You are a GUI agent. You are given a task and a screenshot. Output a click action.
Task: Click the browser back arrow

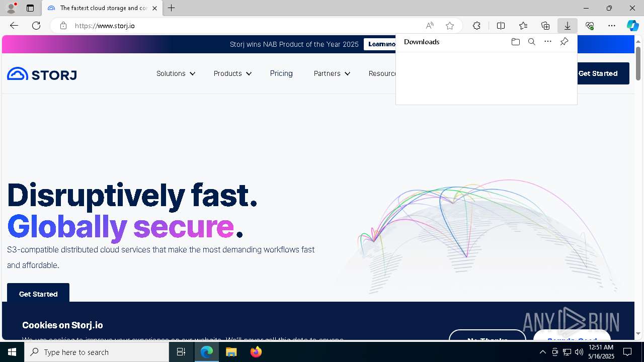point(14,26)
